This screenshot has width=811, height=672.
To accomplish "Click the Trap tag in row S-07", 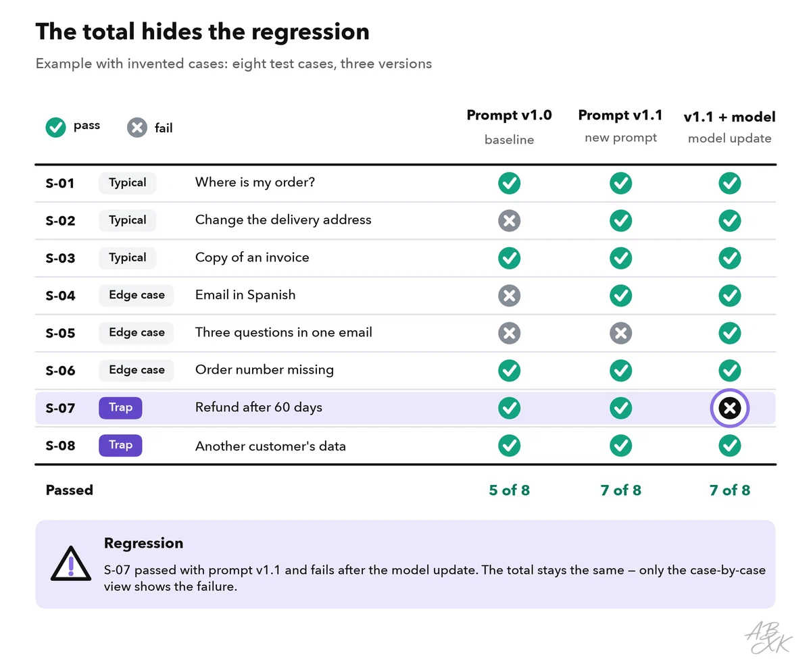I will coord(120,408).
